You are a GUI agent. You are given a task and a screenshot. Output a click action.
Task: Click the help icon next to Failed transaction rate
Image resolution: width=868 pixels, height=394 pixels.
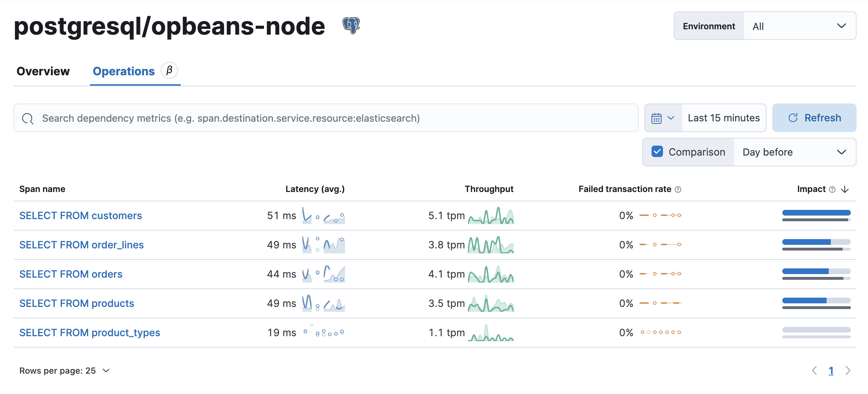click(678, 189)
